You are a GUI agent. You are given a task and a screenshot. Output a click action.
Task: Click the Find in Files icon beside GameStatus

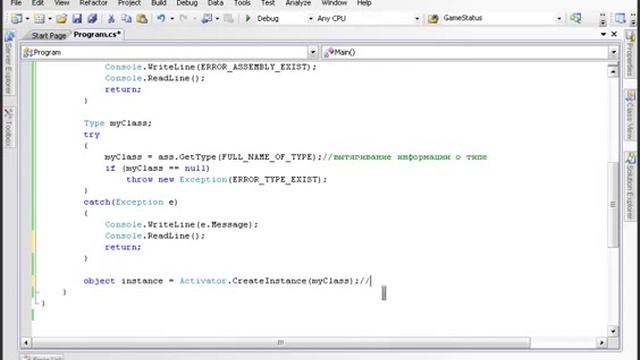pos(433,18)
